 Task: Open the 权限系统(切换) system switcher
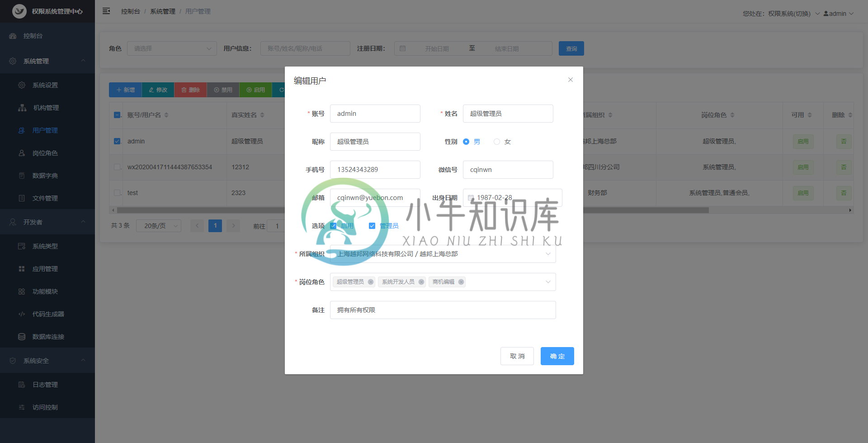tap(794, 14)
